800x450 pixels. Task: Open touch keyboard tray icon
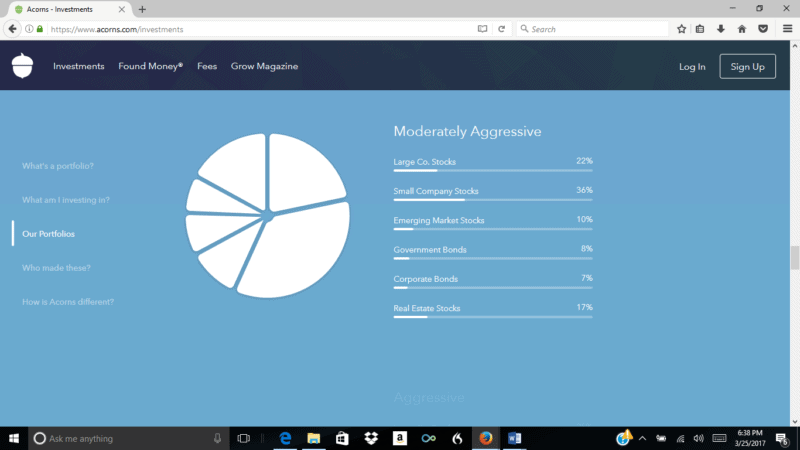point(719,438)
